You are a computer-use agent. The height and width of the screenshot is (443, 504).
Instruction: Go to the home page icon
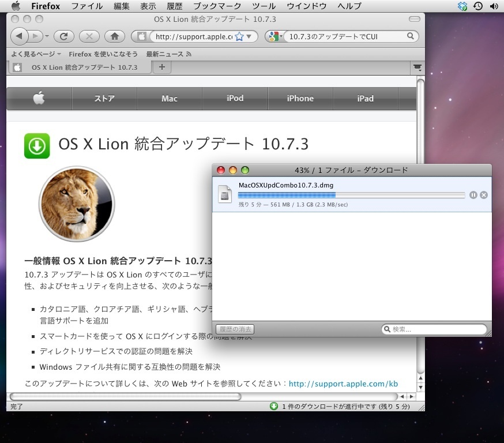point(115,36)
